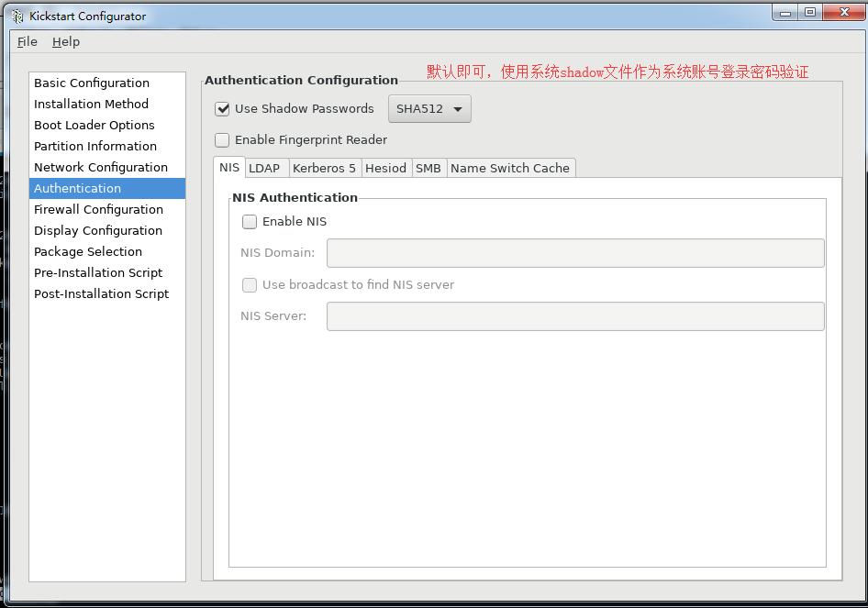Switch to the SMB tab

(x=428, y=168)
